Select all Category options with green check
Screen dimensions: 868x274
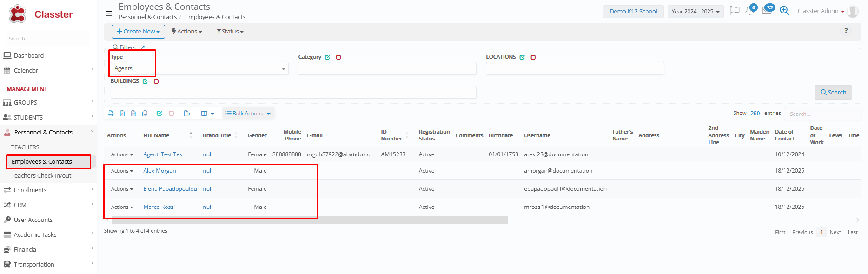coord(328,57)
